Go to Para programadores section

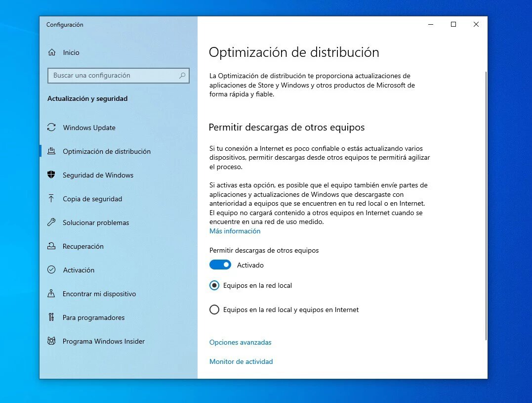click(93, 317)
